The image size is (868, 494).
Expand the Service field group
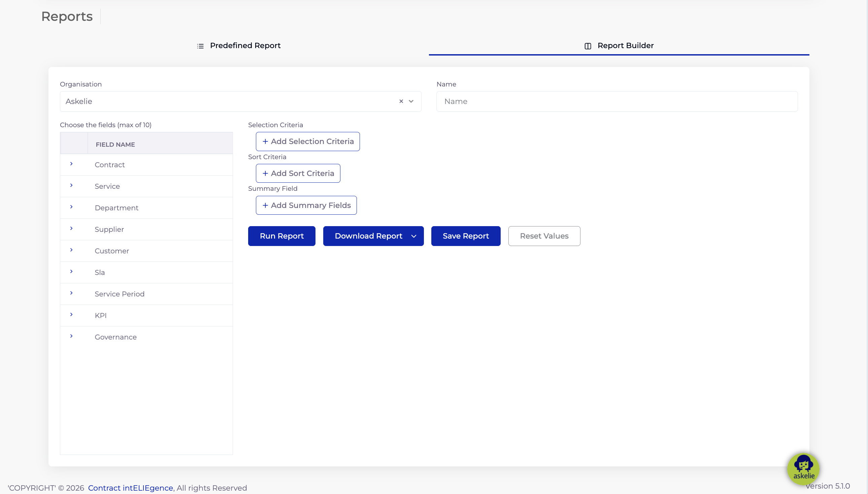(71, 185)
